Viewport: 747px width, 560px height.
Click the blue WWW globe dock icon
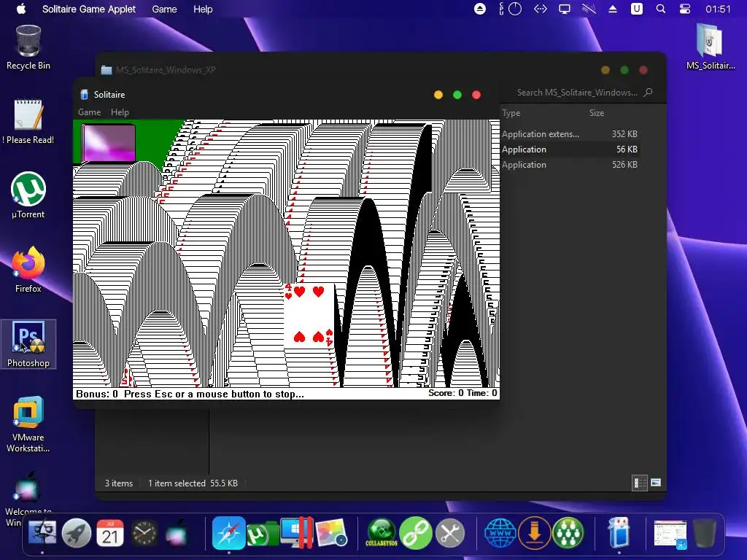click(x=500, y=533)
